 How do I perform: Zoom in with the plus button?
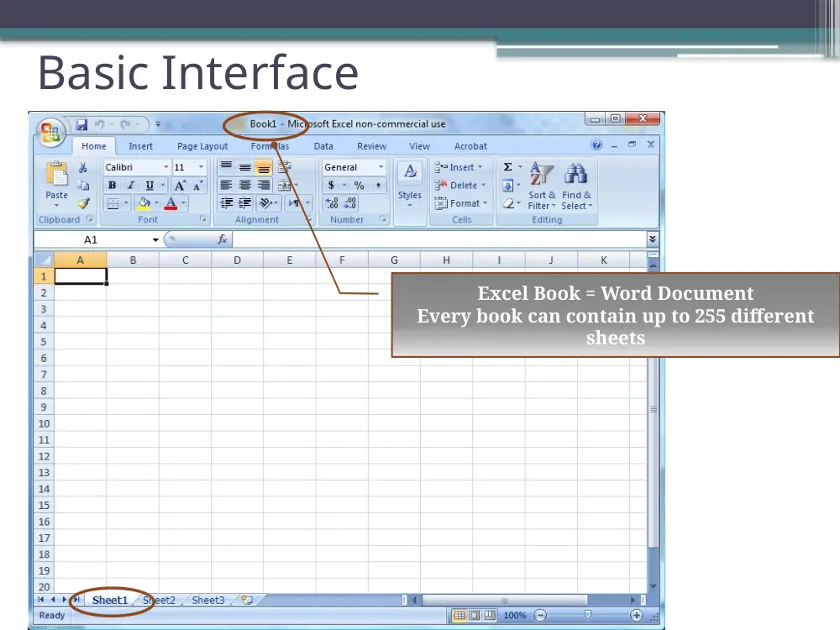637,616
